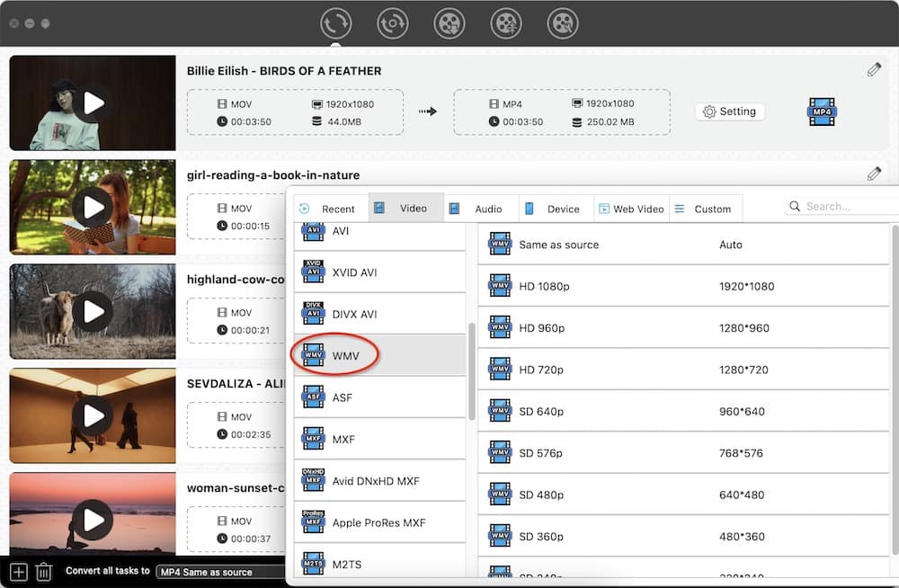
Task: Choose AVI format from list
Action: [379, 236]
